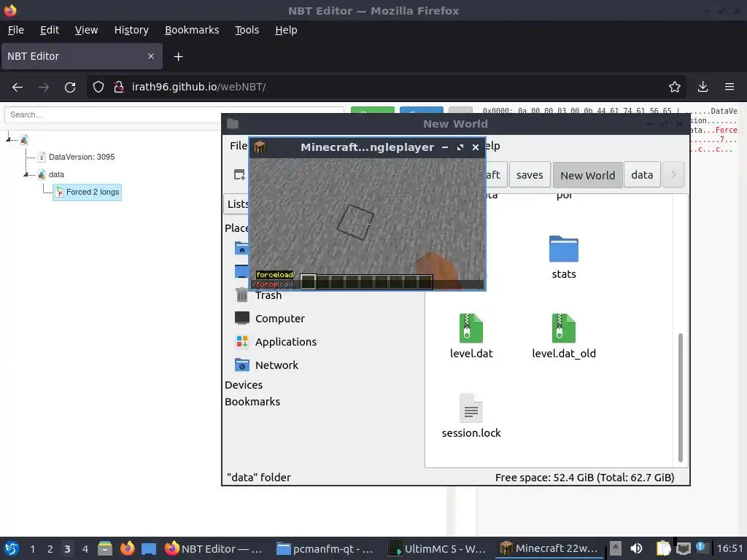This screenshot has height=560, width=747.
Task: Open the Firefox Edit menu
Action: coord(50,30)
